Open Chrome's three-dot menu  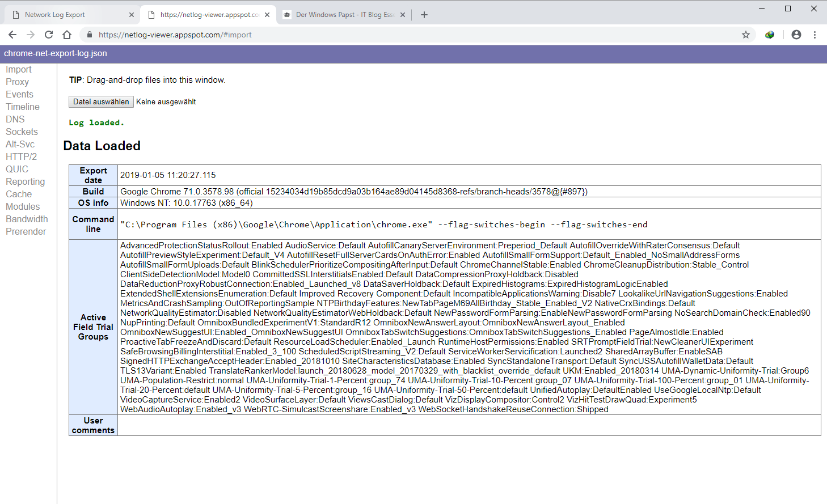pos(815,35)
